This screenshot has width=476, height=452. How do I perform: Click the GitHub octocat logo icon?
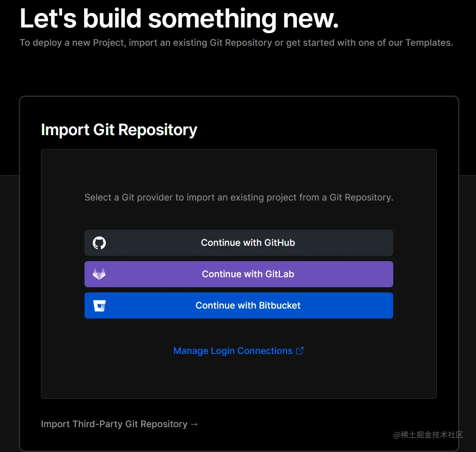[99, 243]
